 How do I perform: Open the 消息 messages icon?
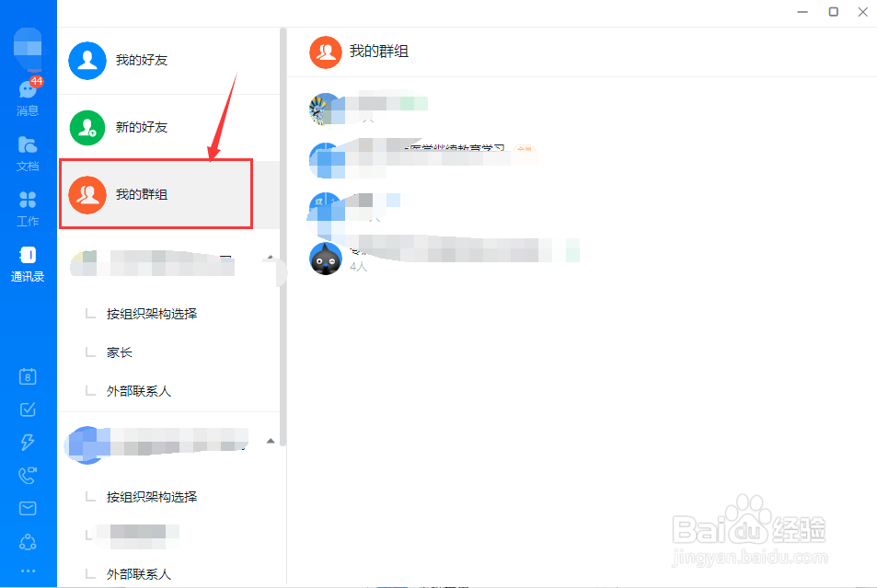coord(28,97)
